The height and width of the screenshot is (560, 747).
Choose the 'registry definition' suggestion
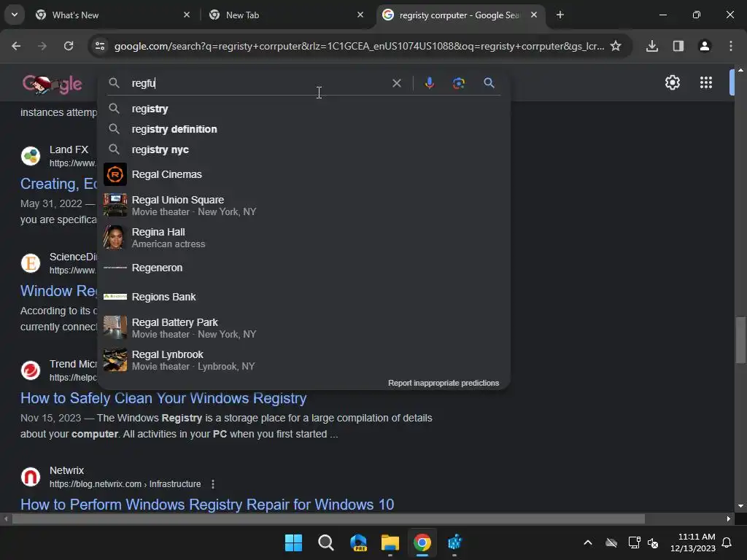tap(304, 129)
